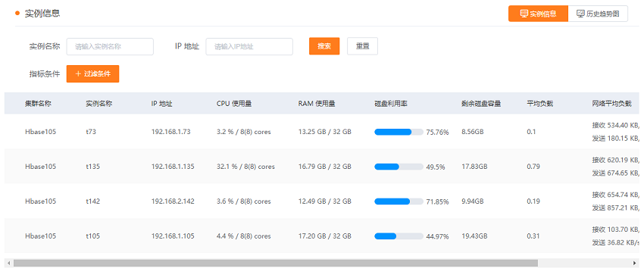Click the CPU 使用量 column header

(x=234, y=104)
